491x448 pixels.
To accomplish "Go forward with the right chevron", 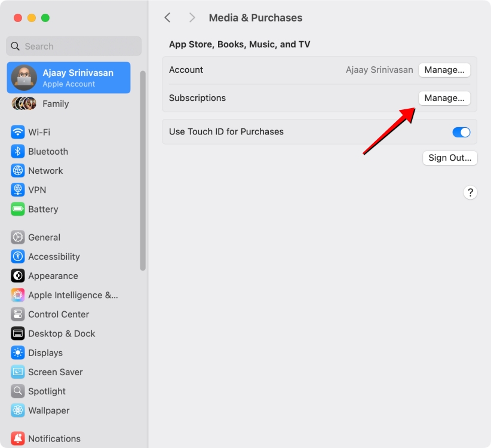I will click(x=192, y=17).
